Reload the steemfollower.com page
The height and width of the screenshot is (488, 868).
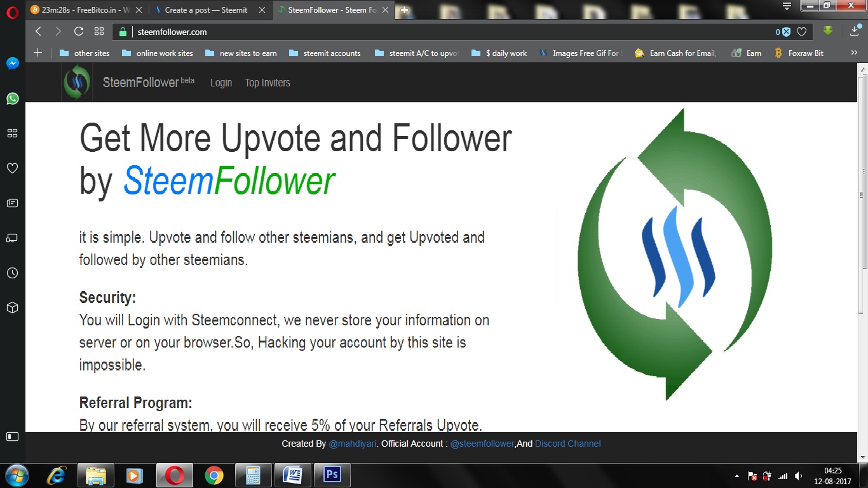pyautogui.click(x=79, y=32)
